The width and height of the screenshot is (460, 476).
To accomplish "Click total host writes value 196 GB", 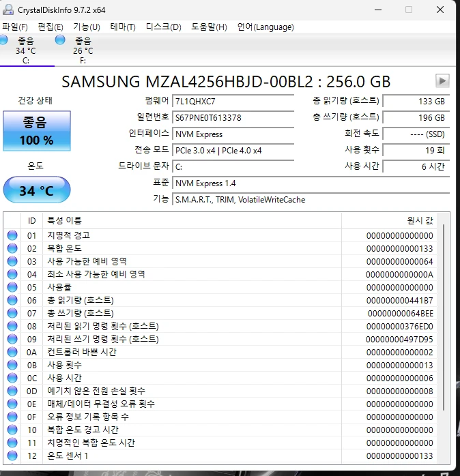I will point(416,117).
